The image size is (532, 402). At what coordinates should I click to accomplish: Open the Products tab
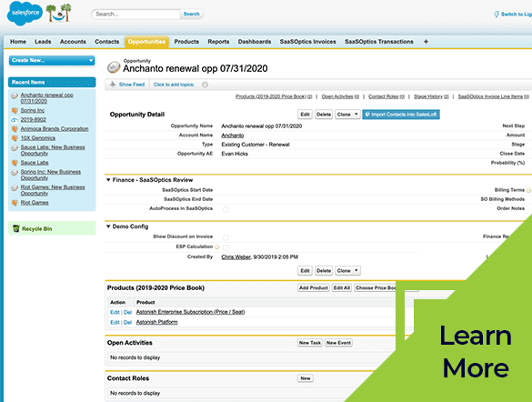pos(186,42)
